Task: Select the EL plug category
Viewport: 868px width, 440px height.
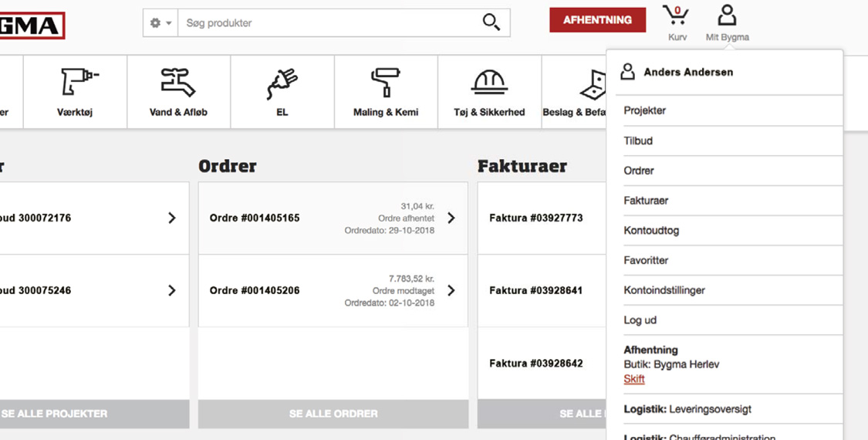Action: coord(282,91)
